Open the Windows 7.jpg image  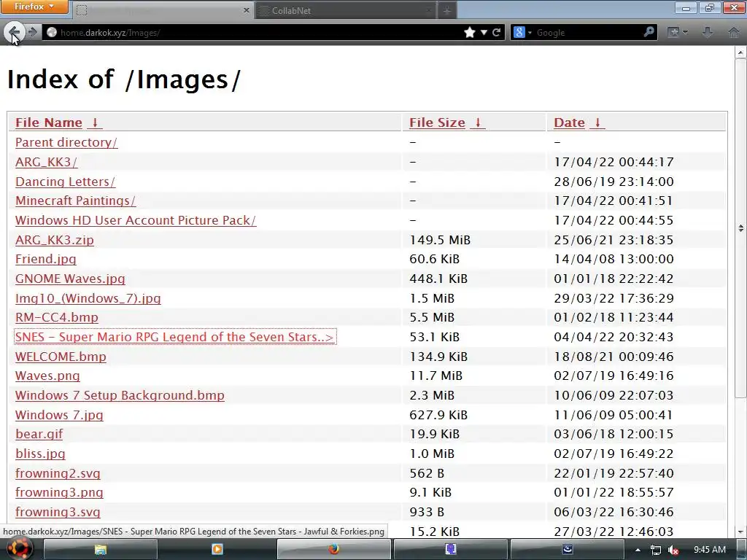[59, 415]
